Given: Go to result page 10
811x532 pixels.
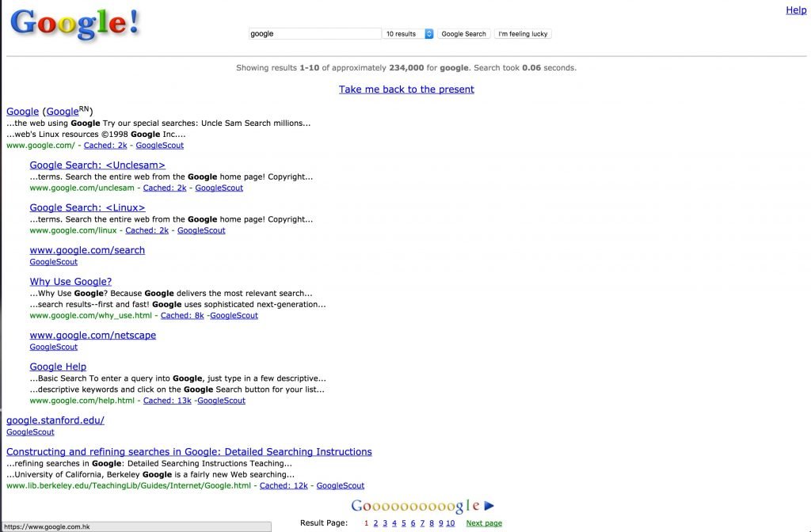Looking at the screenshot, I should [x=451, y=523].
